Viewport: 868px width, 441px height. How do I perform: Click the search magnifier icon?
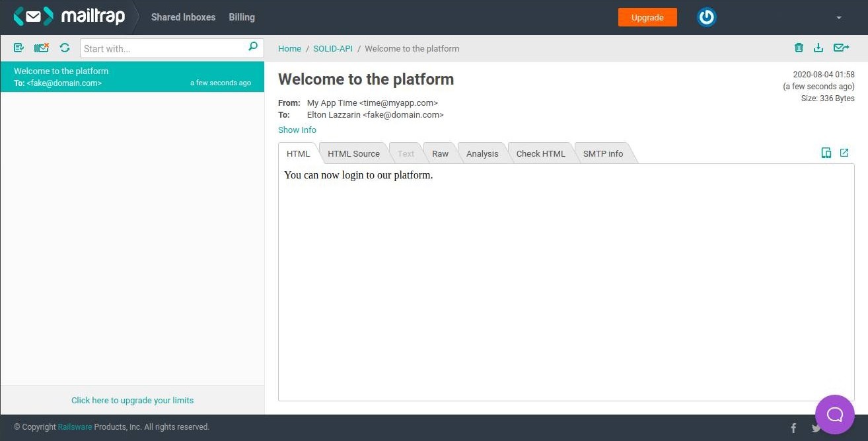pos(253,47)
